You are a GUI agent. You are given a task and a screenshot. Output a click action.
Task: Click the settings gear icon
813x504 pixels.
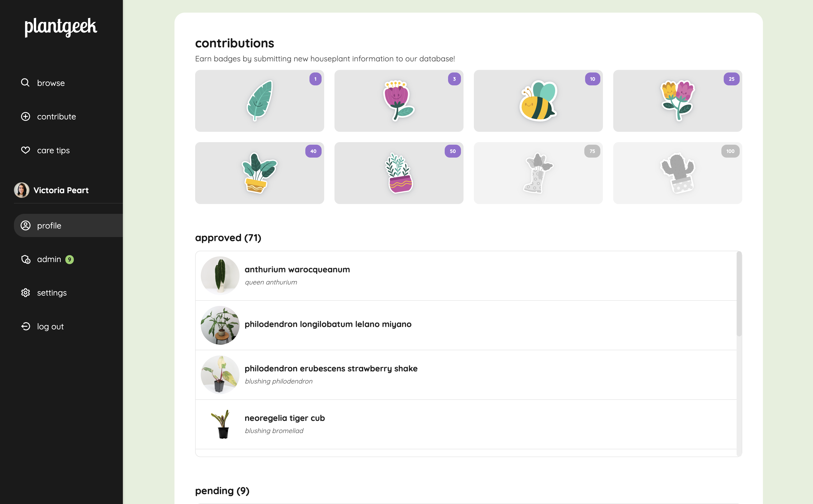point(25,293)
